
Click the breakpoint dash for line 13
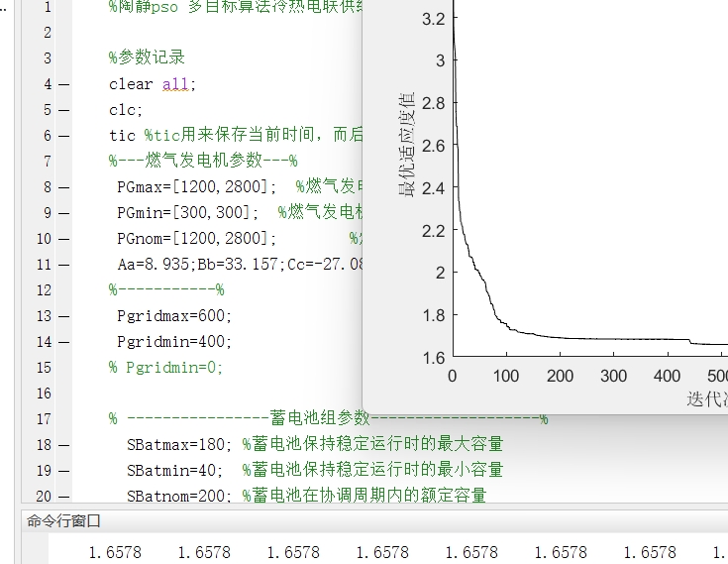(x=64, y=316)
